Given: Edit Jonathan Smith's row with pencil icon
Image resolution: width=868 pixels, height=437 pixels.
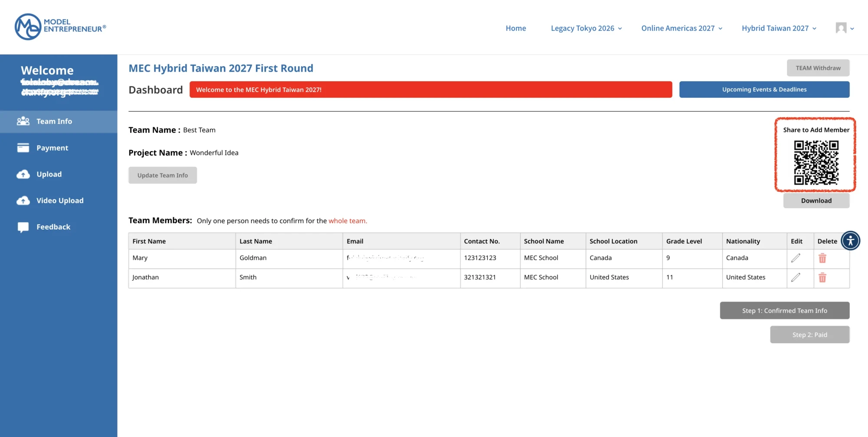Looking at the screenshot, I should point(796,277).
